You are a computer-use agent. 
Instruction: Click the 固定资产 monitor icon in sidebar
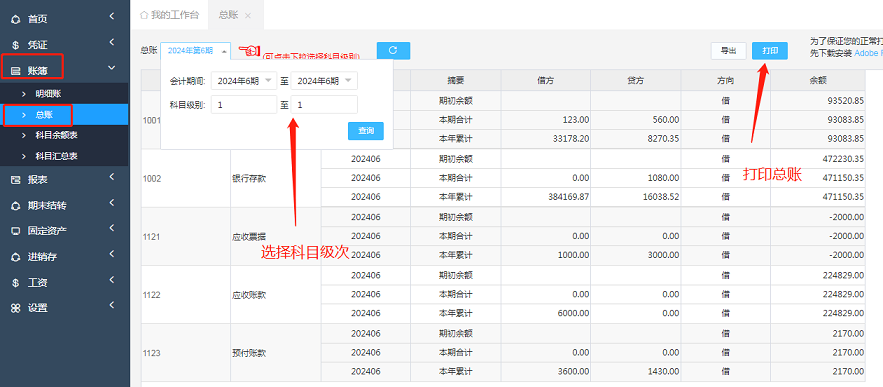[16, 231]
